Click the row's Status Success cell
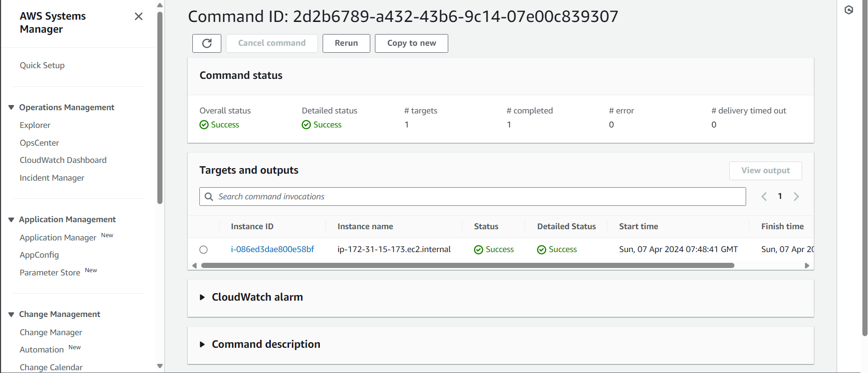868x373 pixels. (x=494, y=250)
